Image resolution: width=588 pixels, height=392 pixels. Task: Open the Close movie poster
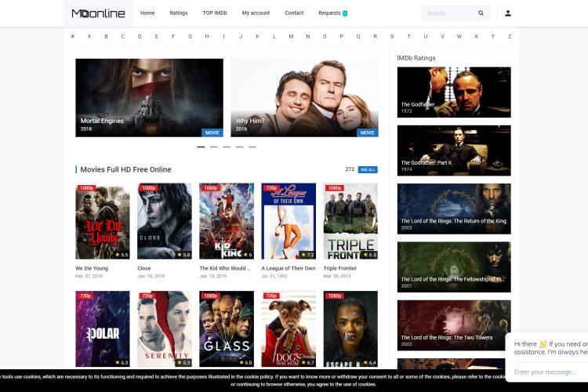[165, 221]
